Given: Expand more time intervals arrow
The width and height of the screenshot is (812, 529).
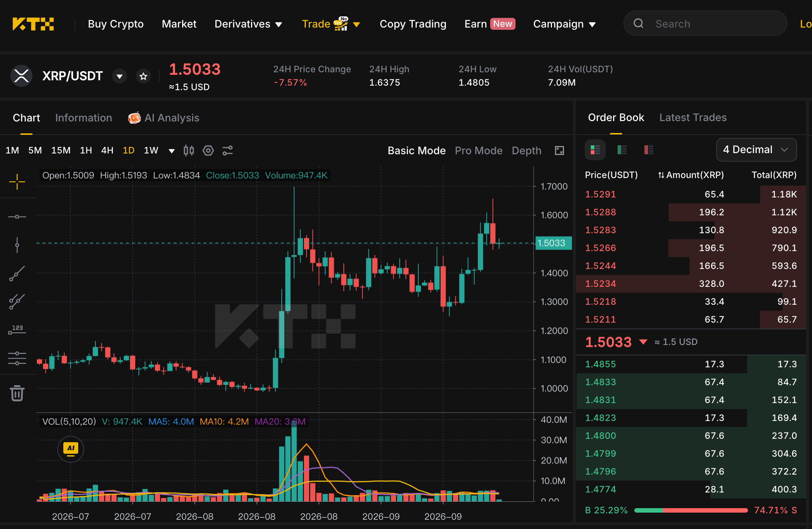Looking at the screenshot, I should tap(172, 151).
